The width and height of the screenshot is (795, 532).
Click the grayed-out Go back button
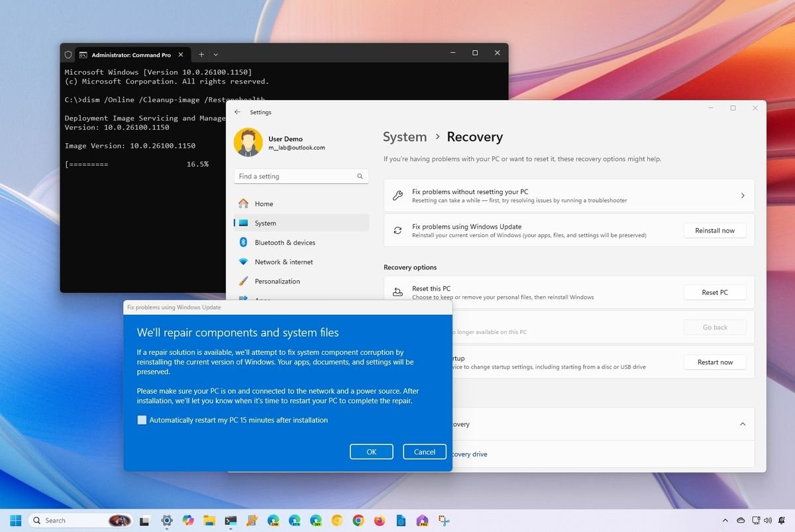pyautogui.click(x=715, y=327)
